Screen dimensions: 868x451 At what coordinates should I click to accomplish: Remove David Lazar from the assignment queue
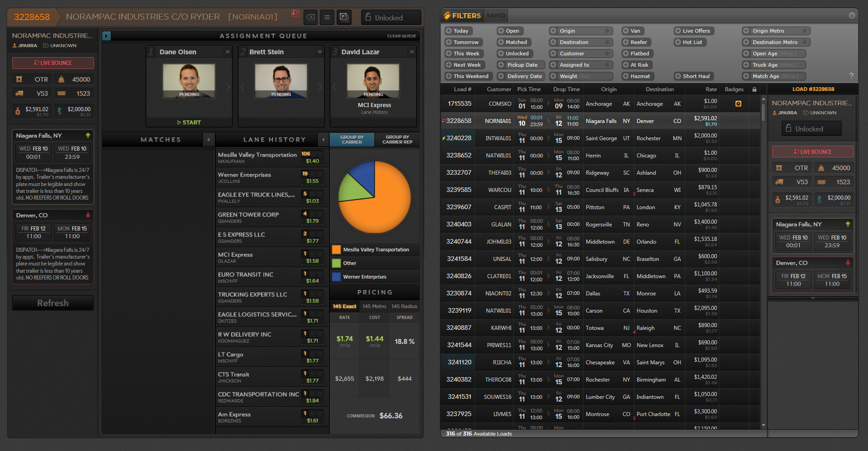pos(412,52)
